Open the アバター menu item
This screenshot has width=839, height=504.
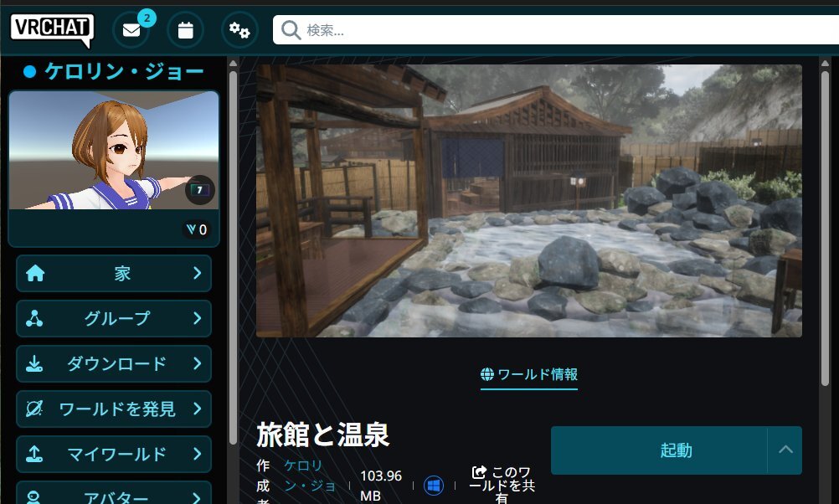point(113,493)
